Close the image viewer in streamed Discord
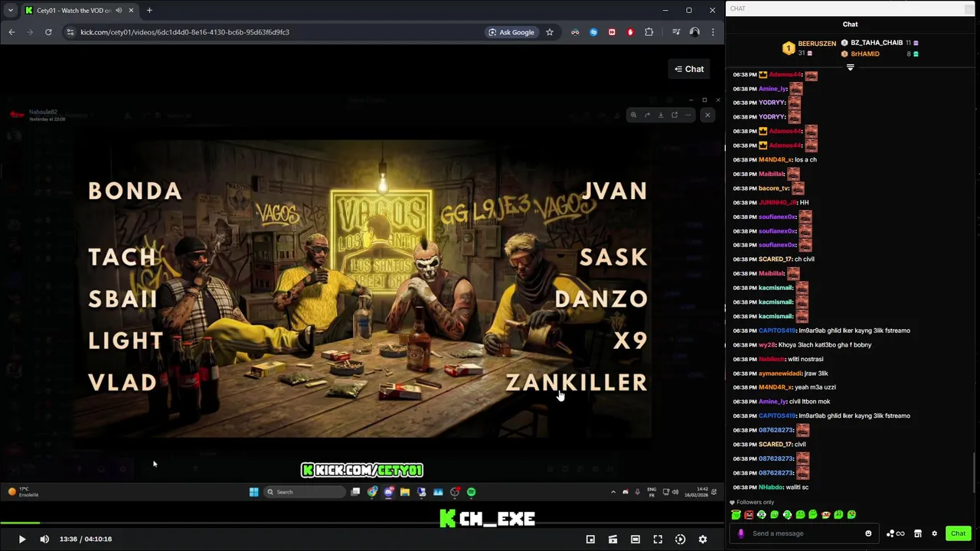 pos(707,115)
